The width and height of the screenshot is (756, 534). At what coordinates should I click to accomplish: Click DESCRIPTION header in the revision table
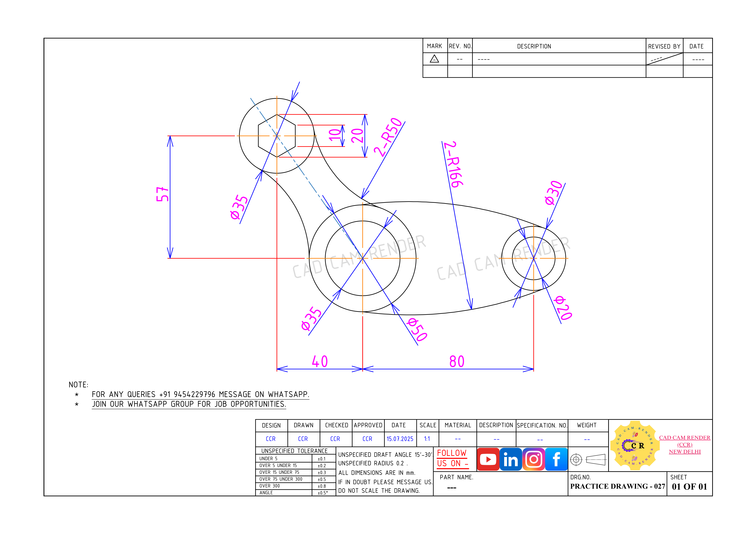click(534, 46)
